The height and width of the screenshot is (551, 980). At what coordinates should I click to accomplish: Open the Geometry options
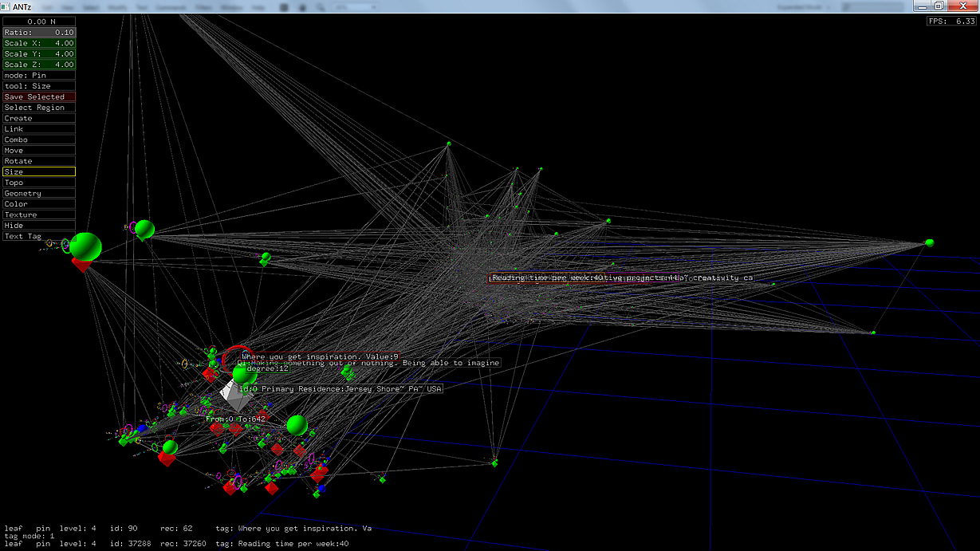(x=39, y=193)
